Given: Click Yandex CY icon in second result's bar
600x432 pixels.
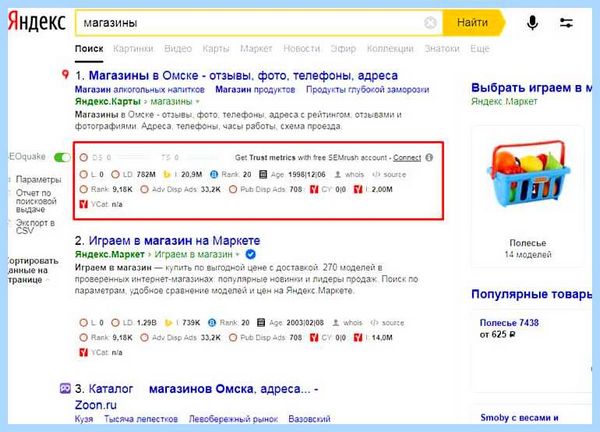Looking at the screenshot, I should point(314,337).
